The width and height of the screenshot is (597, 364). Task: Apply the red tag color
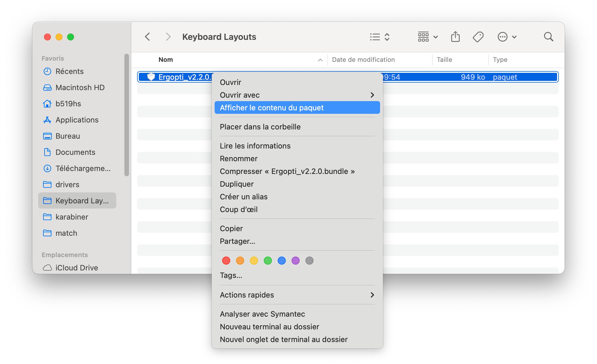click(x=226, y=261)
